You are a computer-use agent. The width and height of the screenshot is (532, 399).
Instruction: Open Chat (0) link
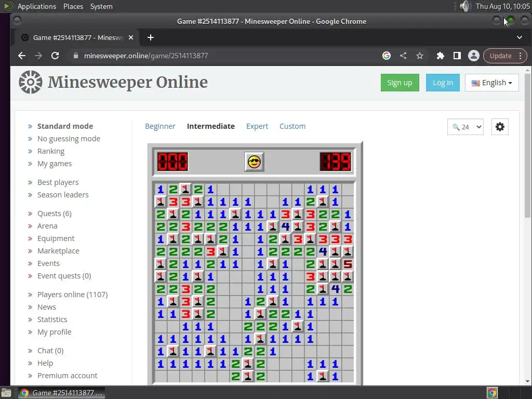(50, 351)
